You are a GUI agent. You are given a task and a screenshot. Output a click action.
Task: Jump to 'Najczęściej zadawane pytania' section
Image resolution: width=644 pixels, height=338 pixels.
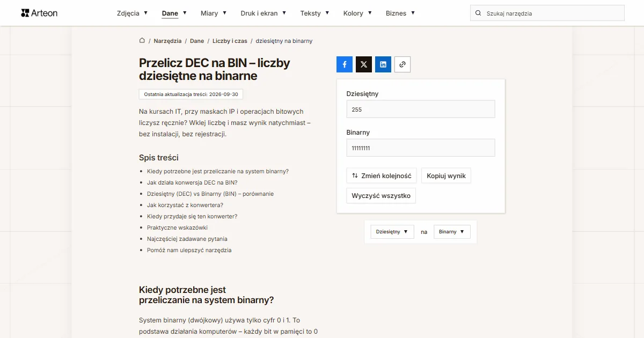tap(187, 239)
